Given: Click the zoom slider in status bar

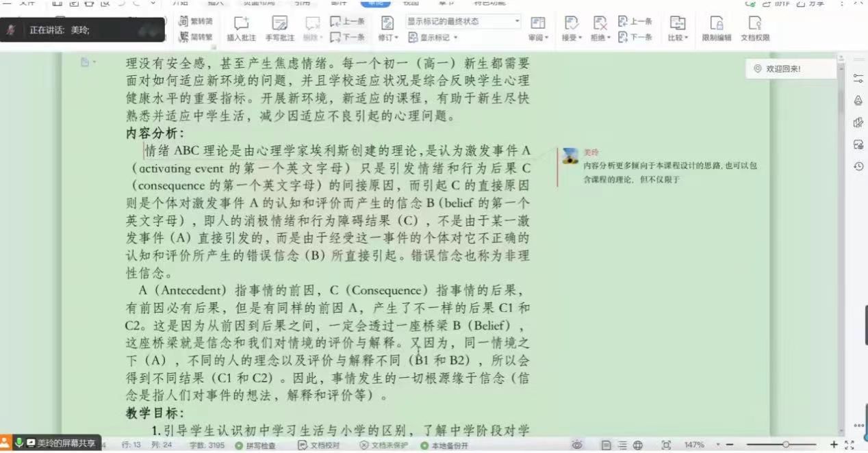Looking at the screenshot, I should [x=785, y=445].
